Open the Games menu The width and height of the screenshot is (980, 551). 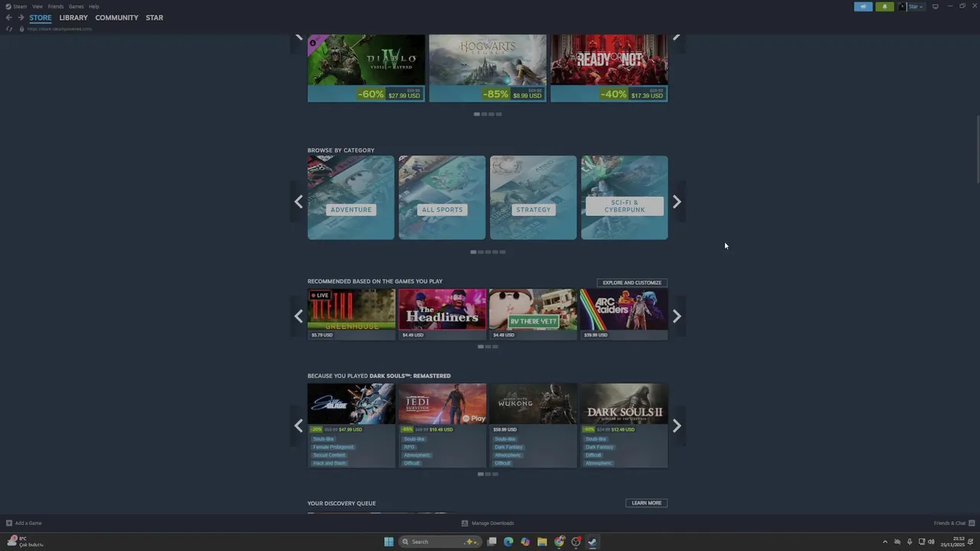click(76, 6)
